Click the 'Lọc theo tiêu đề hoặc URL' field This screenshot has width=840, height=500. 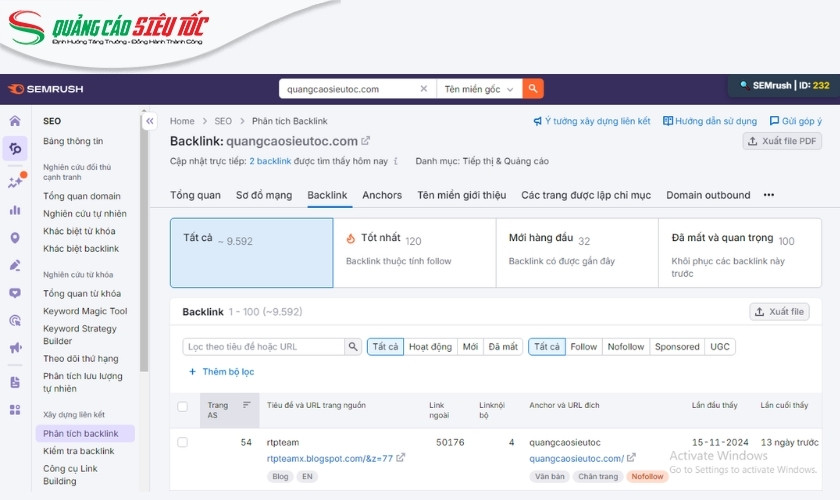[x=264, y=347]
